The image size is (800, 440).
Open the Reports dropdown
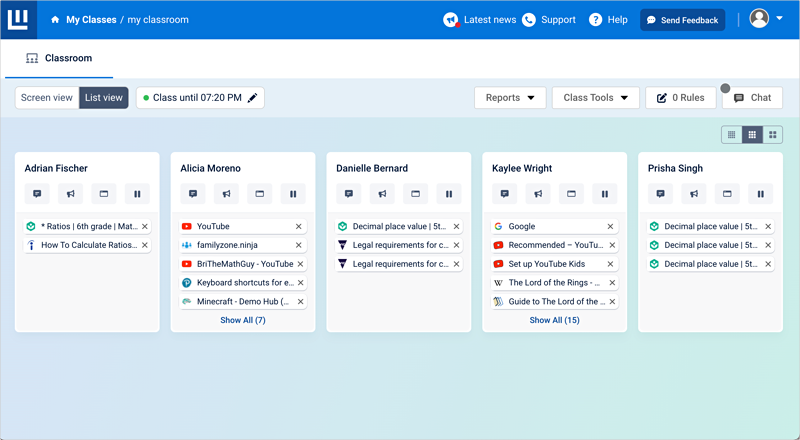pyautogui.click(x=510, y=97)
